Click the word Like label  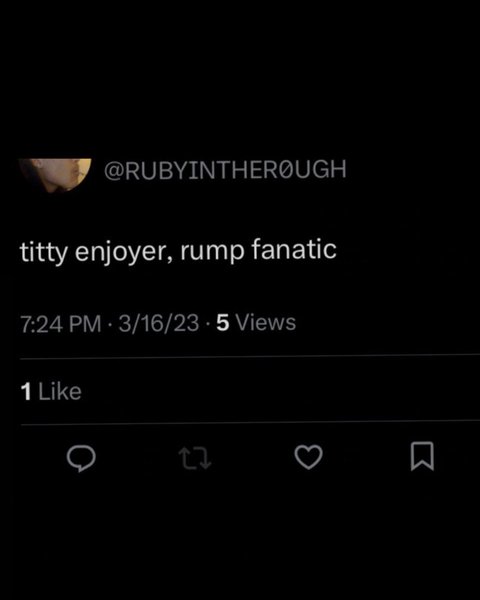click(x=60, y=391)
